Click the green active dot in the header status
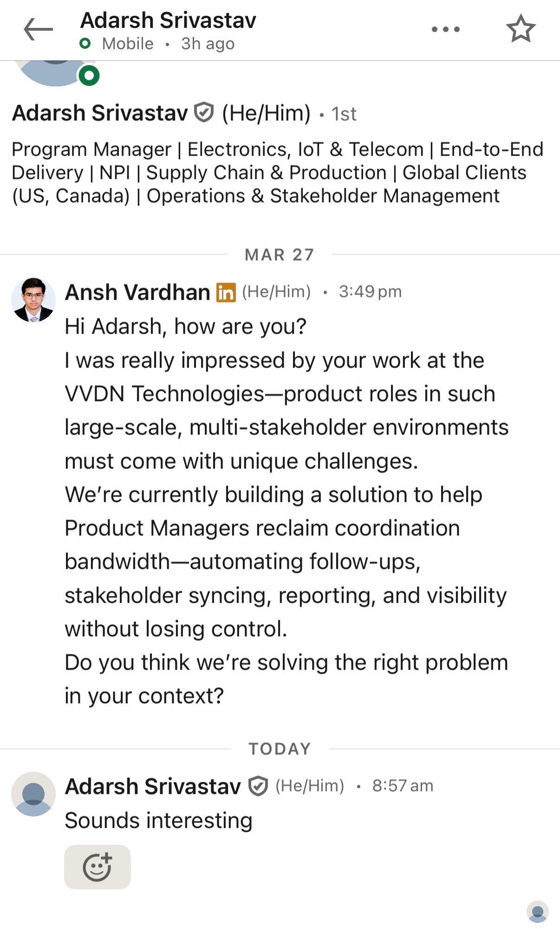 pos(85,44)
